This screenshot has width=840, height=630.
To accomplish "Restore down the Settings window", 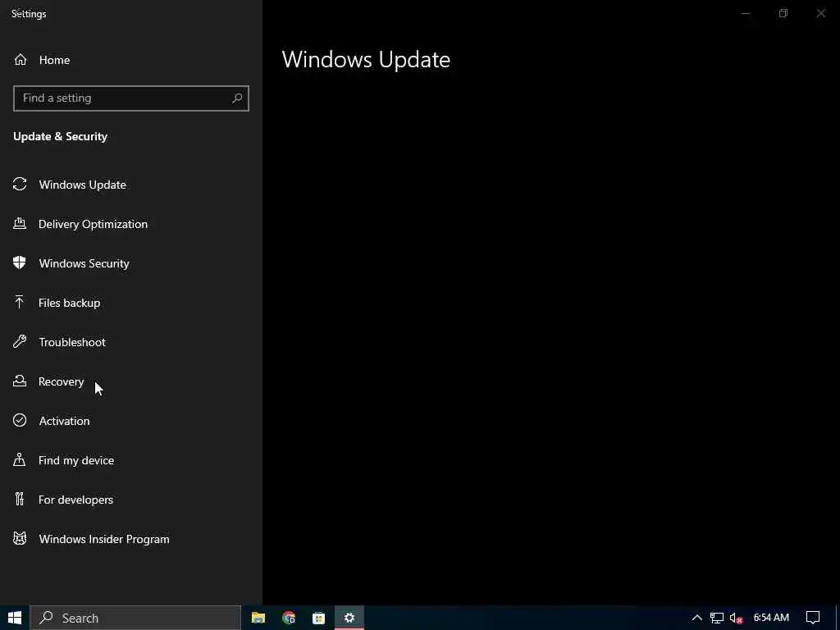I will pos(783,13).
